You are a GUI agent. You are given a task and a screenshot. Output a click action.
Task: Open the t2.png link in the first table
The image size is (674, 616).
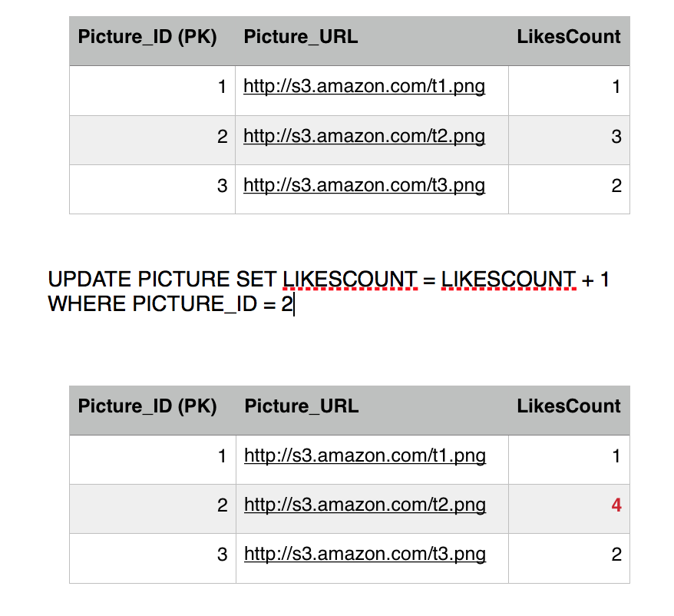coord(364,137)
